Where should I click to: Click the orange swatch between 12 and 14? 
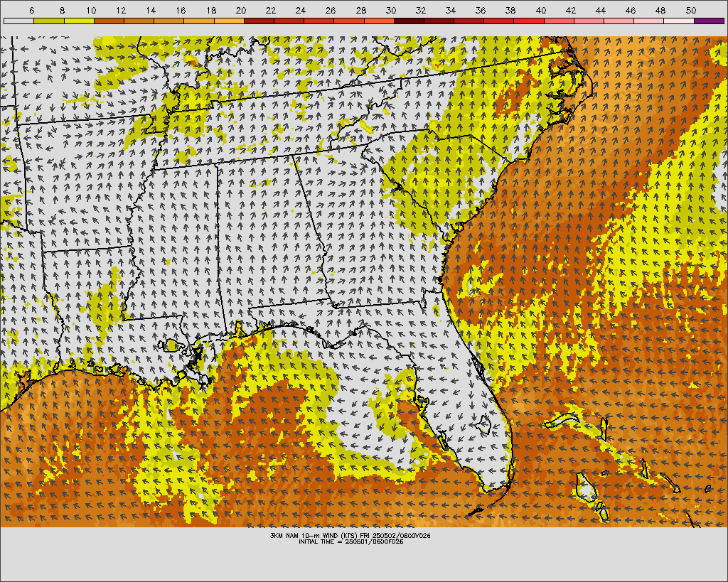(139, 21)
